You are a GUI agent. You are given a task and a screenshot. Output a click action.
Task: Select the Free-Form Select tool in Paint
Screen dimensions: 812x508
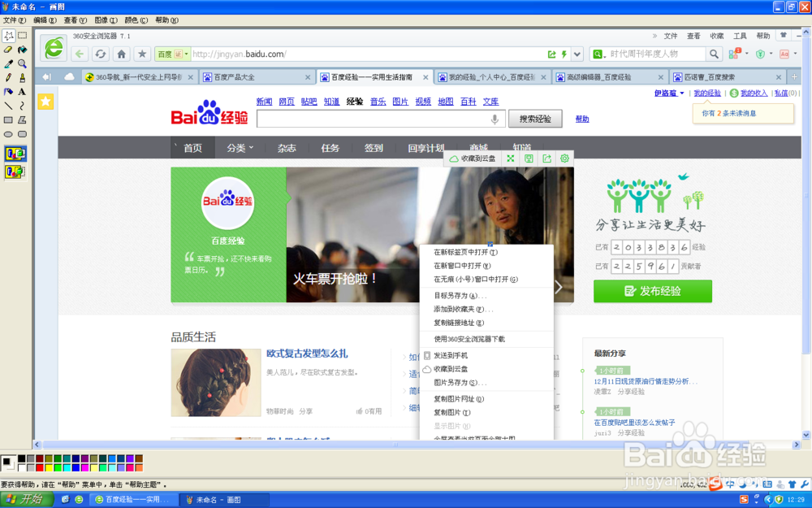click(x=8, y=36)
